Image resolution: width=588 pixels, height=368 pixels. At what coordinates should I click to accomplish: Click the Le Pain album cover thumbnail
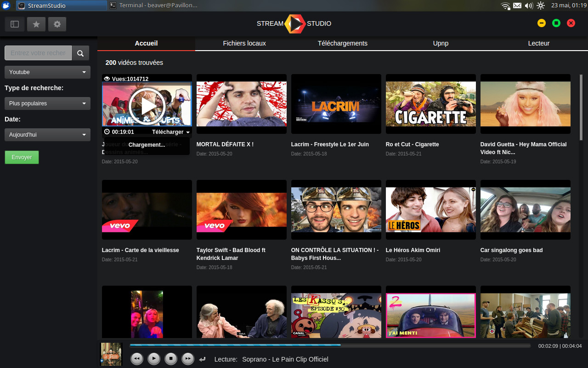coord(111,354)
